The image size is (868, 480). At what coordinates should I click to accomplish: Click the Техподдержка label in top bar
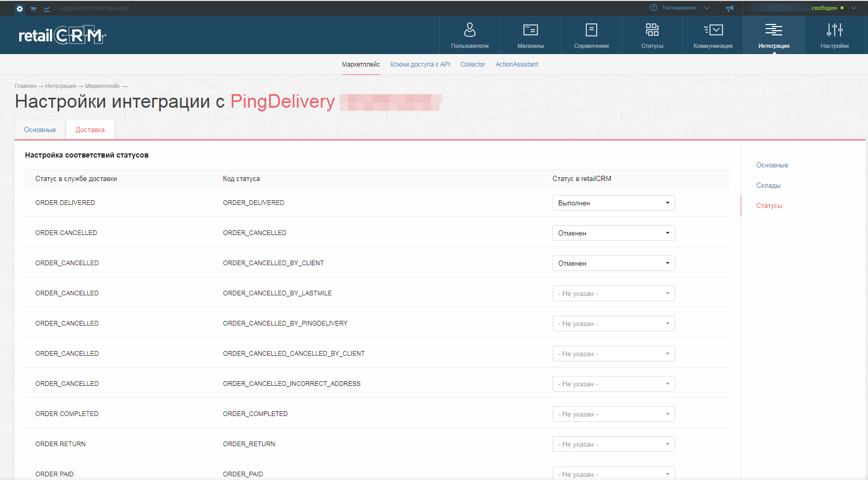coord(679,8)
